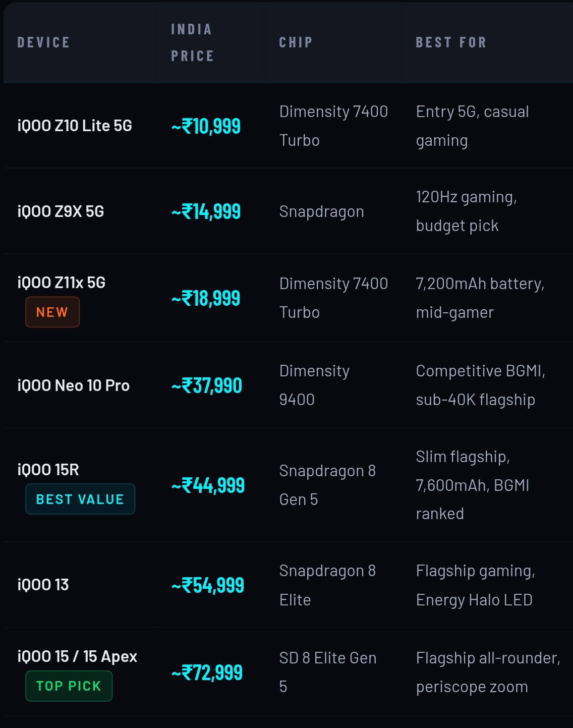
Task: Click the BEST FOR column header
Action: point(451,42)
